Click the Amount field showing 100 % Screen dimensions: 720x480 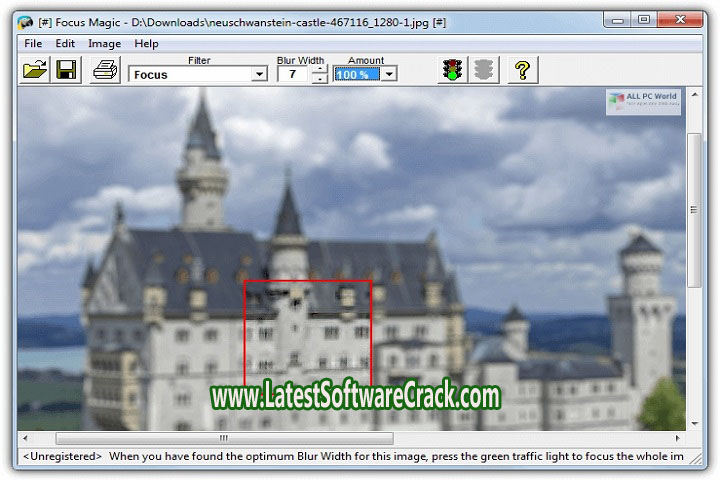357,74
